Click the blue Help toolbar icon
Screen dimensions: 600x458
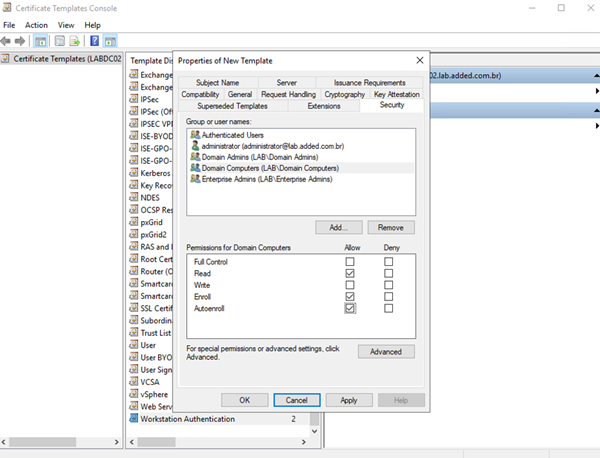tap(94, 41)
